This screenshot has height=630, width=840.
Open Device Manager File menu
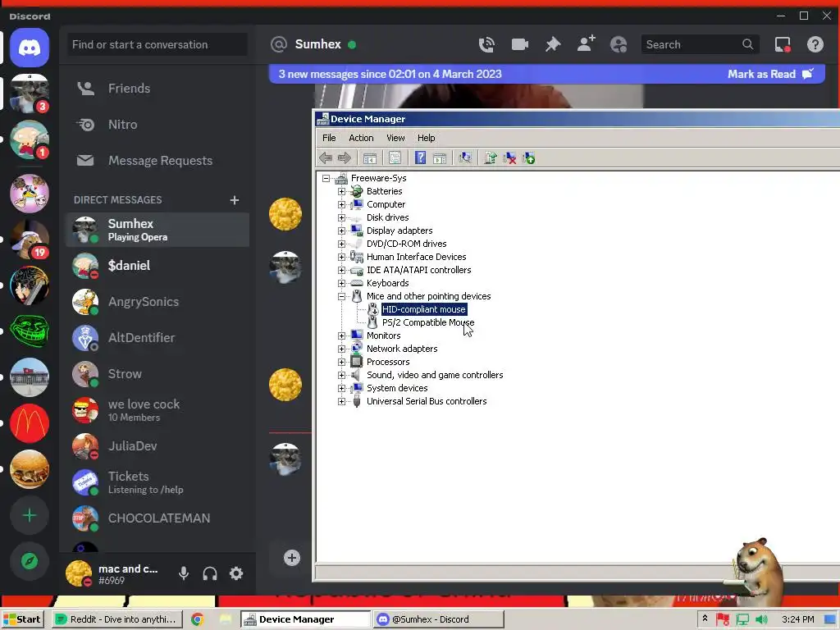pyautogui.click(x=329, y=138)
